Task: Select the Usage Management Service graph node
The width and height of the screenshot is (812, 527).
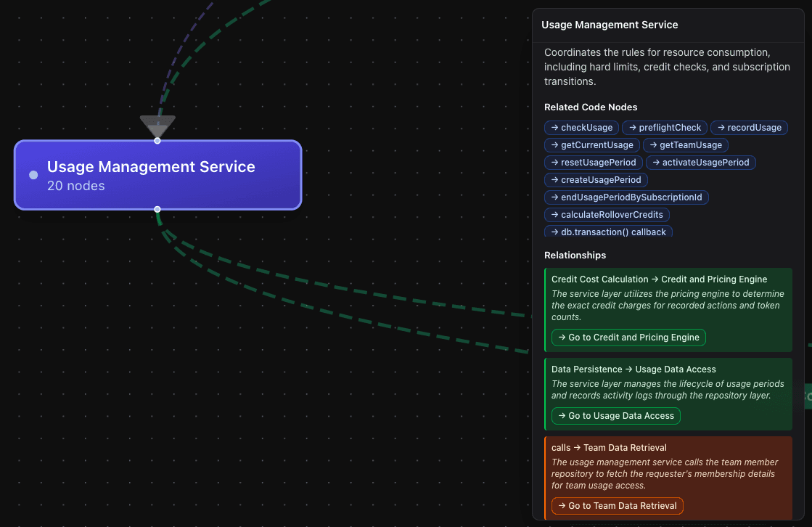Action: click(157, 175)
